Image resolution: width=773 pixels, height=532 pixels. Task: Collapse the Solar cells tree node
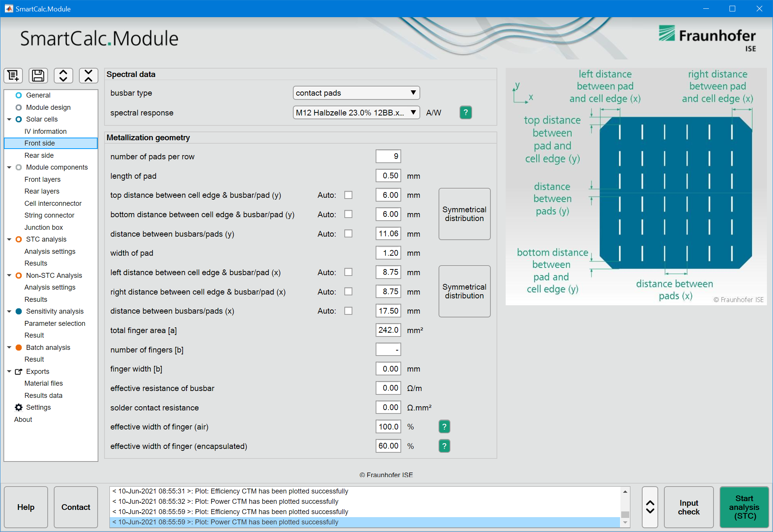9,119
